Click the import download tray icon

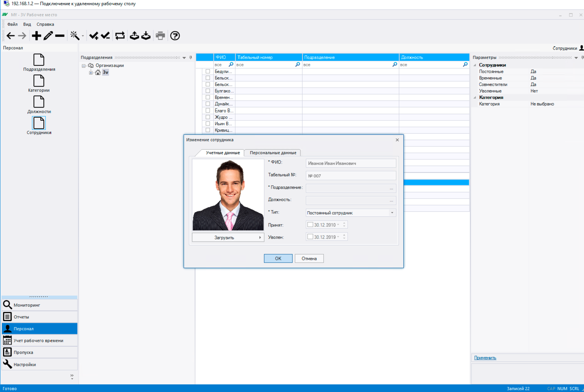pyautogui.click(x=146, y=36)
